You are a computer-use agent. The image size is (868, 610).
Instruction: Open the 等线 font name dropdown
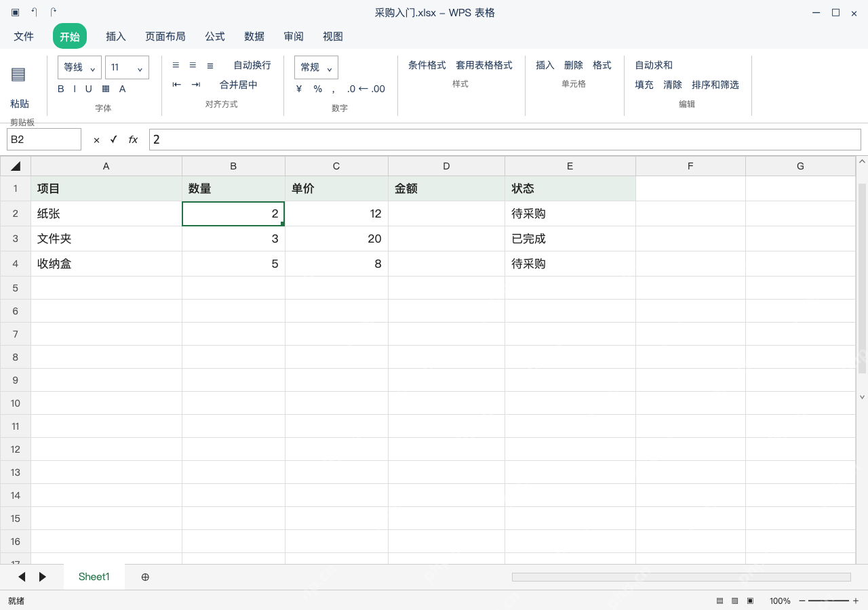point(80,67)
